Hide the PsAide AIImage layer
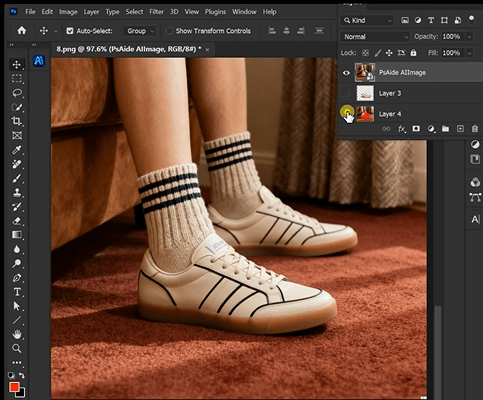This screenshot has width=483, height=400. (x=346, y=73)
